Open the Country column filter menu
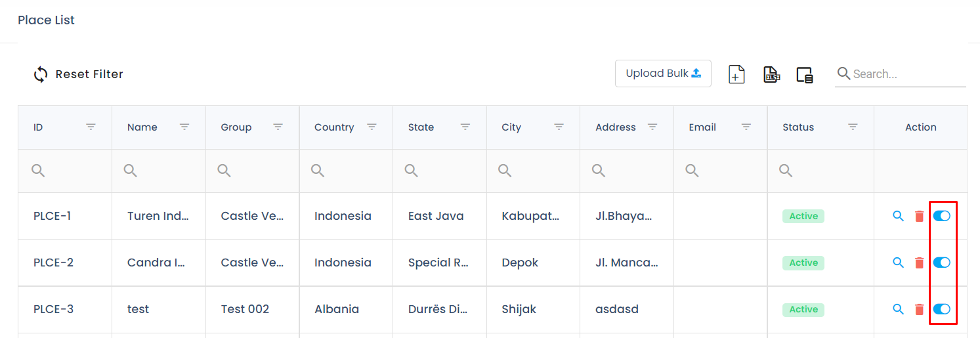The image size is (980, 338). 372,127
